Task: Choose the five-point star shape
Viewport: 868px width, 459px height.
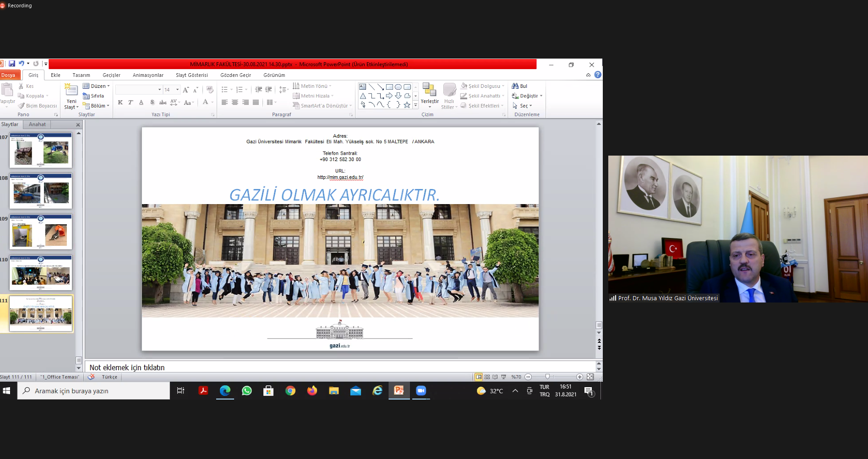Action: [407, 105]
